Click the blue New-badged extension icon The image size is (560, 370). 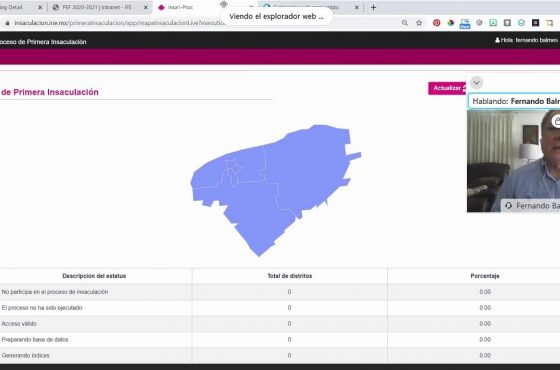click(x=465, y=23)
